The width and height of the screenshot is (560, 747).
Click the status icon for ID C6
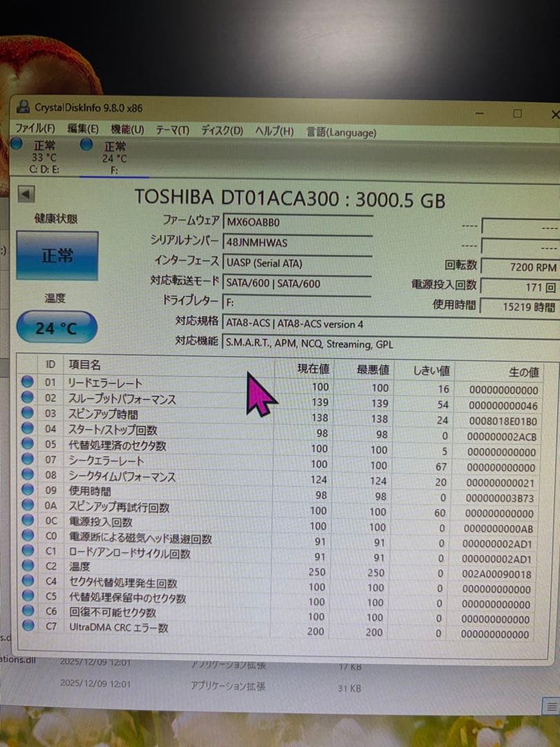[28, 610]
